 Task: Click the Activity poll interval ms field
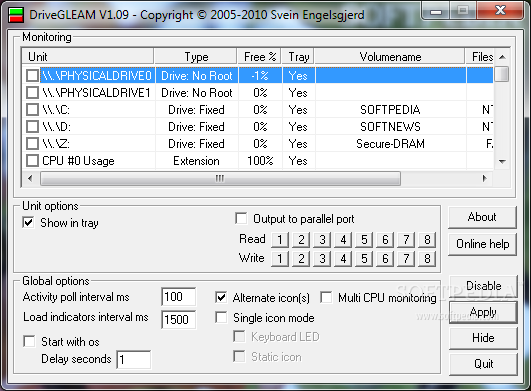click(x=178, y=297)
